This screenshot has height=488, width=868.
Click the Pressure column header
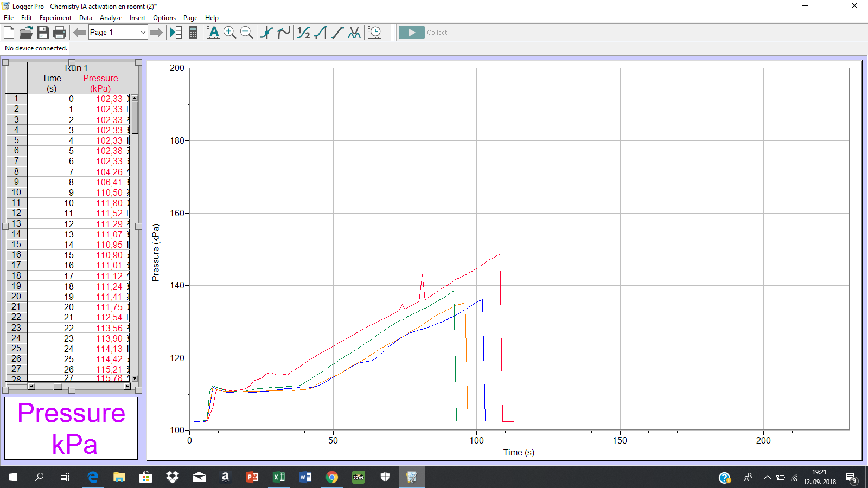click(100, 83)
